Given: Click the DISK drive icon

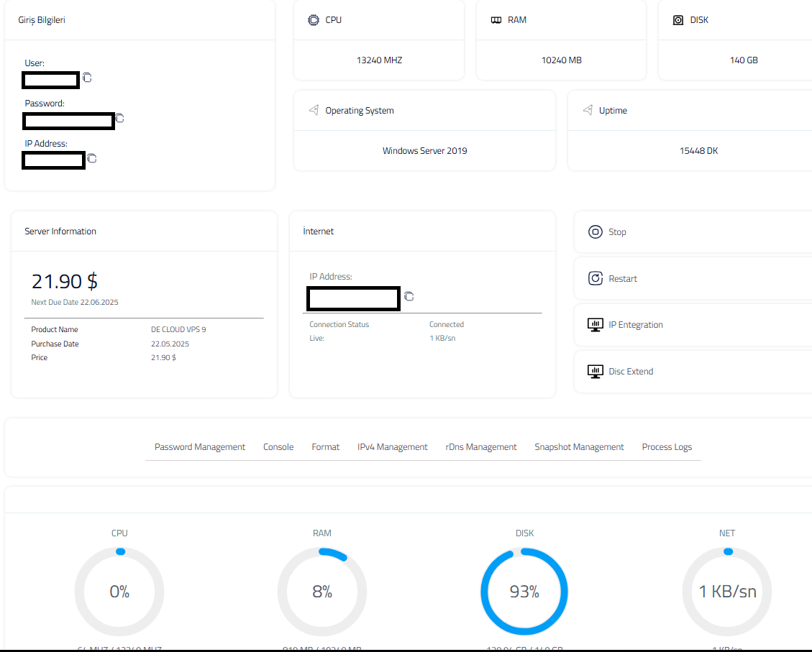Looking at the screenshot, I should (x=678, y=20).
